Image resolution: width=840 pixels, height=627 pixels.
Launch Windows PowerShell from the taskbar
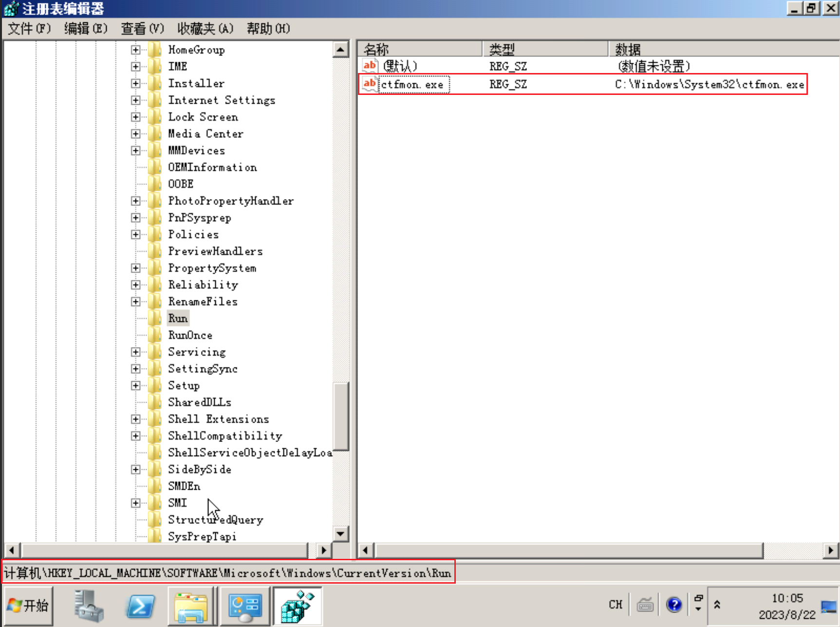tap(140, 605)
